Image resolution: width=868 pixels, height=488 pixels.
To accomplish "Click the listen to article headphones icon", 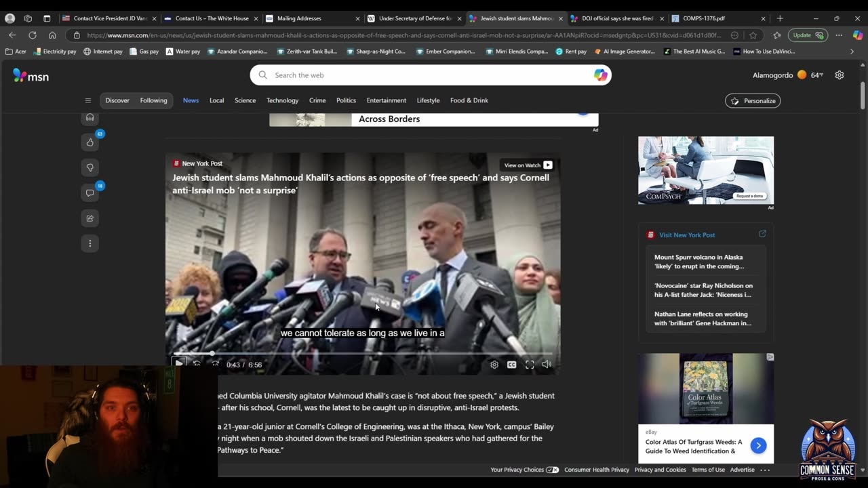I will point(90,118).
